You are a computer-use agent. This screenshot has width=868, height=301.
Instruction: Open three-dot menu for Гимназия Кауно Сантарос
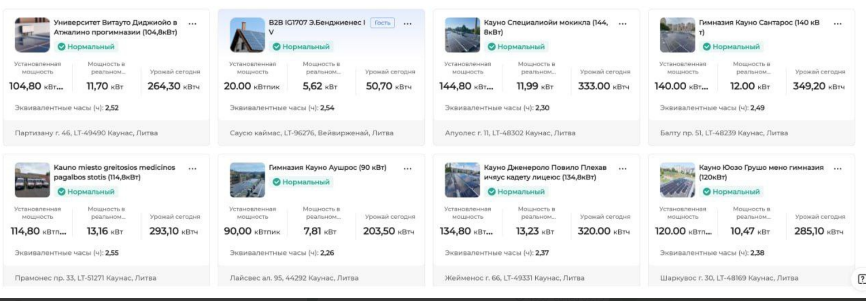[x=837, y=24]
